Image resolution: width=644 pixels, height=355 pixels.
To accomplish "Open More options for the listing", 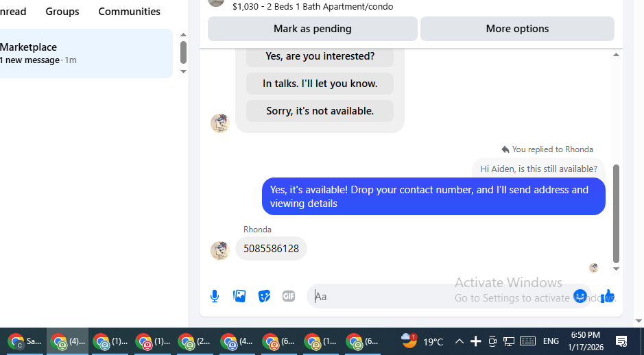I will coord(517,29).
